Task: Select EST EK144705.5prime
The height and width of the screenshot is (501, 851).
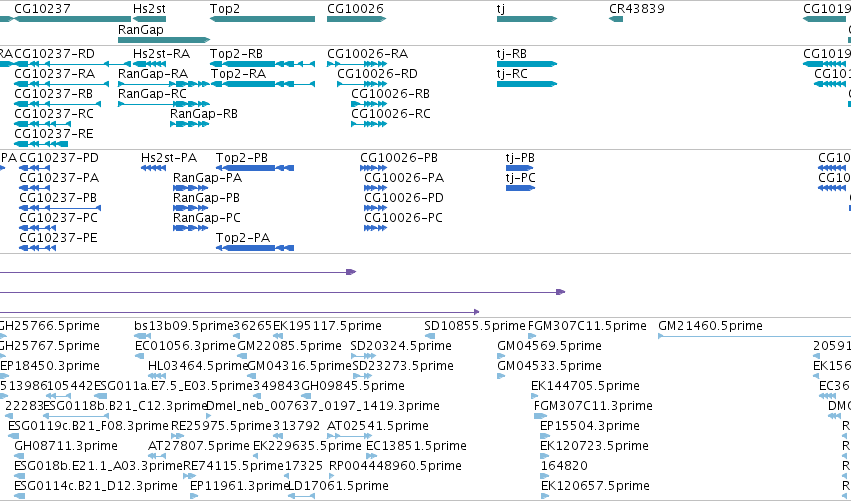Action: pos(585,386)
